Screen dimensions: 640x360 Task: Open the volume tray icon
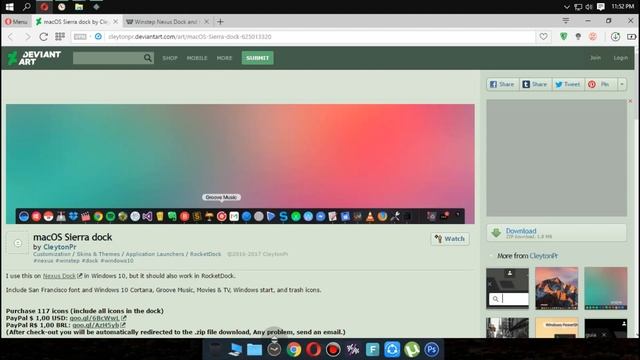tap(589, 7)
